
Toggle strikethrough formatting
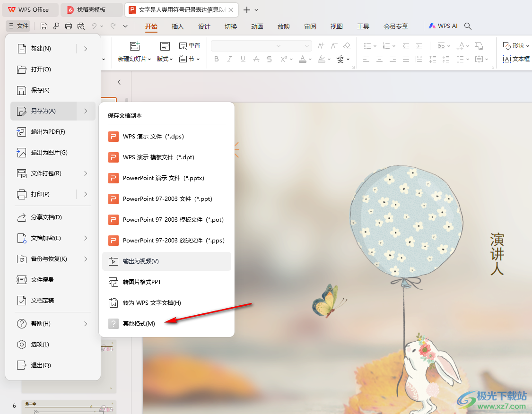click(x=256, y=59)
